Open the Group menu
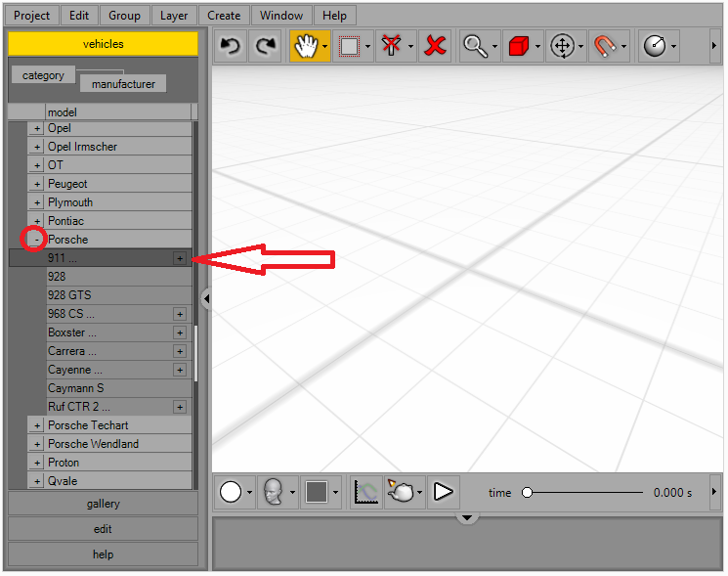The image size is (728, 576). pyautogui.click(x=124, y=16)
